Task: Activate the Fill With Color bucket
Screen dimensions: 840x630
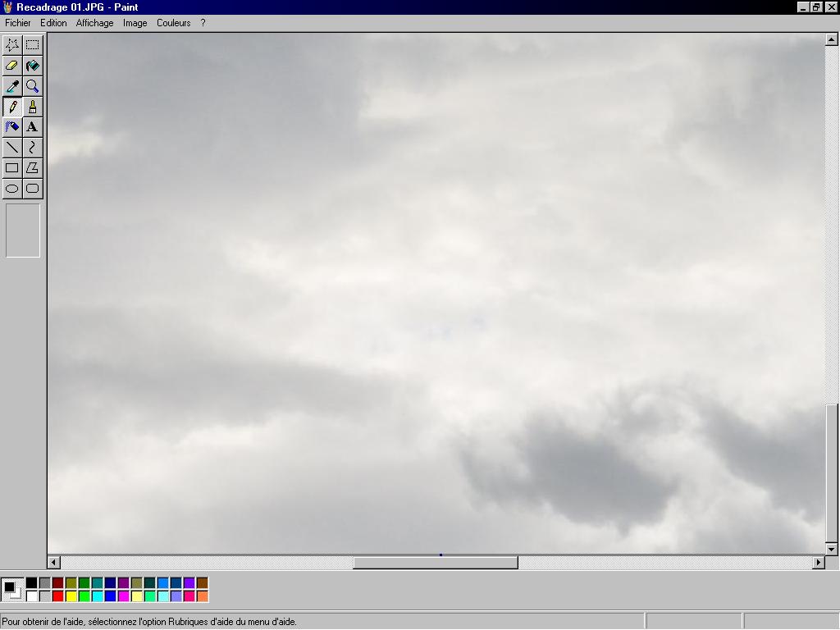Action: point(32,66)
